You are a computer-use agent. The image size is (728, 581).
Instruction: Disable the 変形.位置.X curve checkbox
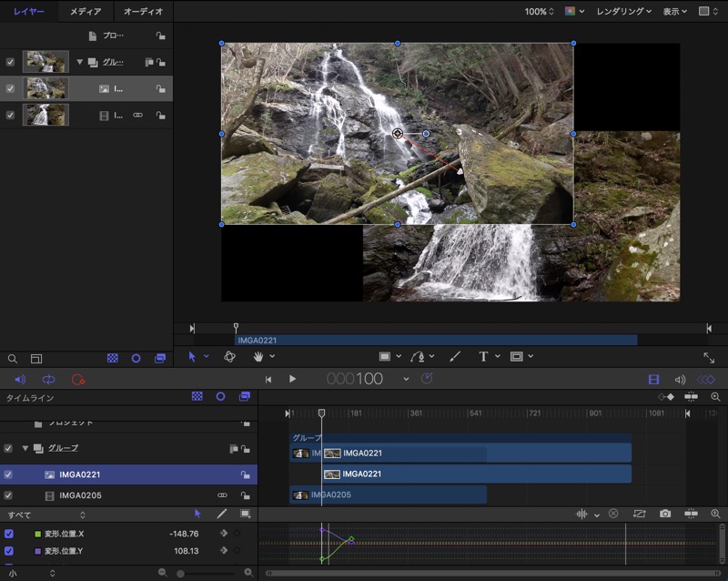coord(9,534)
